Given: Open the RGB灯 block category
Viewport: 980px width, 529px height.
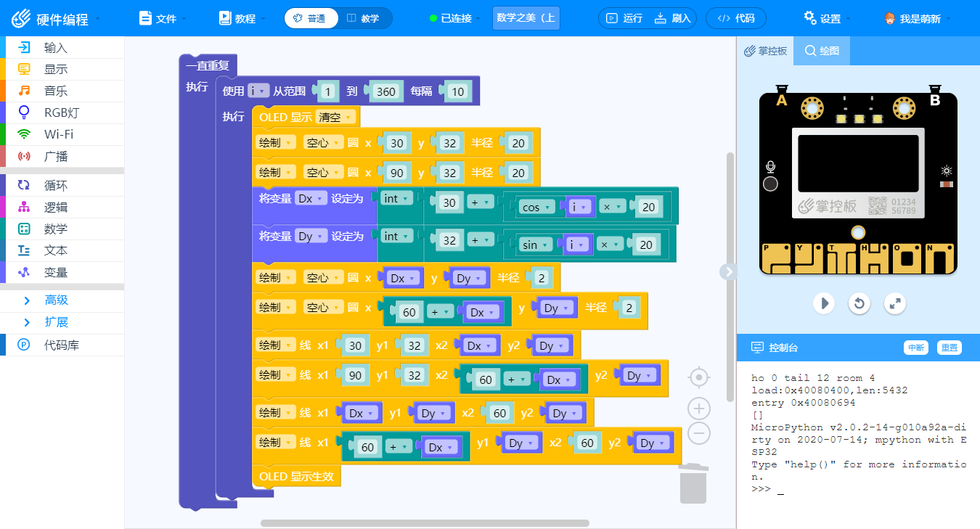Looking at the screenshot, I should (62, 112).
